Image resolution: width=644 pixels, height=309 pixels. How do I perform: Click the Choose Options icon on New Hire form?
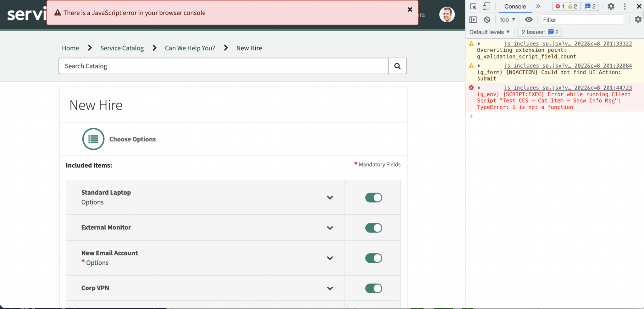coord(93,139)
